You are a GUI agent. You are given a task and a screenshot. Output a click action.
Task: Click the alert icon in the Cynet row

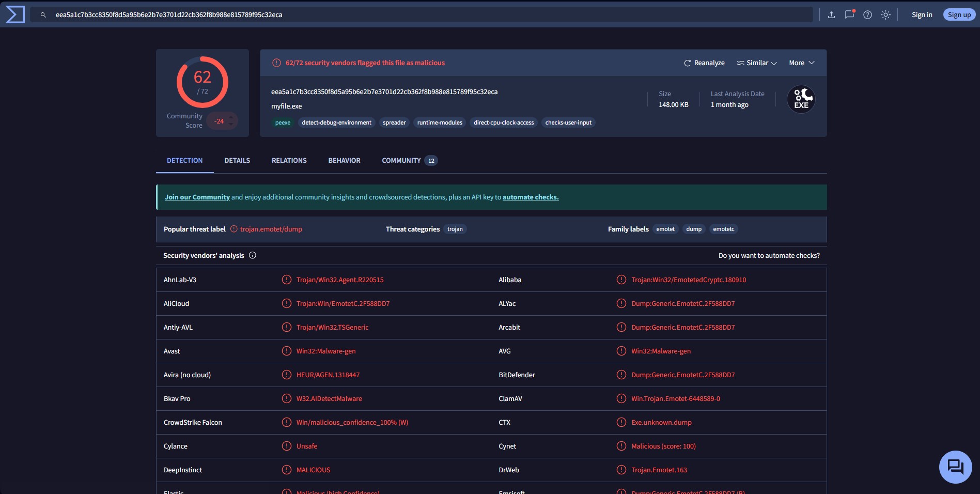(621, 446)
